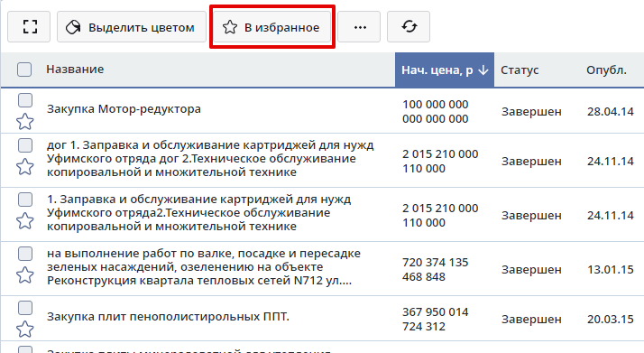Open the three-dots more options menu
Screen dimensions: 644x353
coord(359,27)
